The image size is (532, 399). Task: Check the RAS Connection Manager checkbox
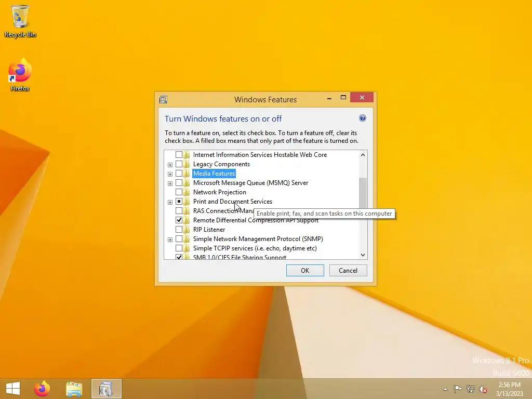pyautogui.click(x=179, y=211)
